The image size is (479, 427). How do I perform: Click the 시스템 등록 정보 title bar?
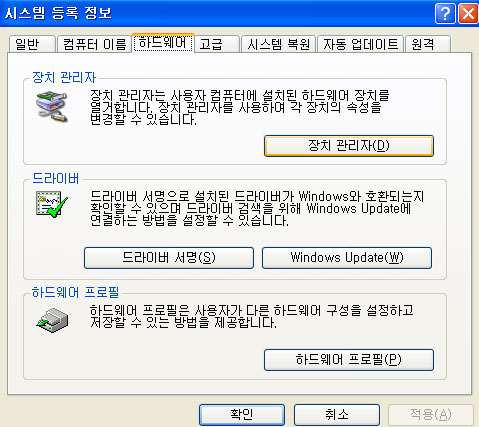click(x=217, y=14)
